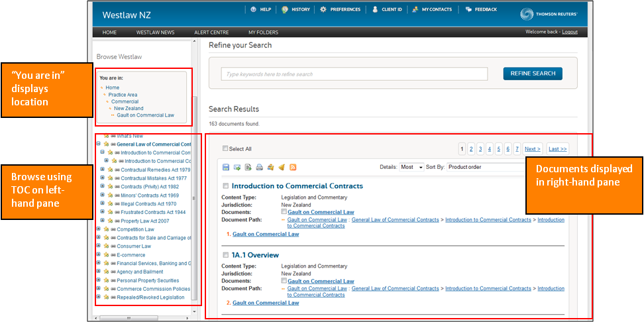The image size is (644, 322).
Task: Click the REFINE SEARCH button
Action: pyautogui.click(x=533, y=74)
